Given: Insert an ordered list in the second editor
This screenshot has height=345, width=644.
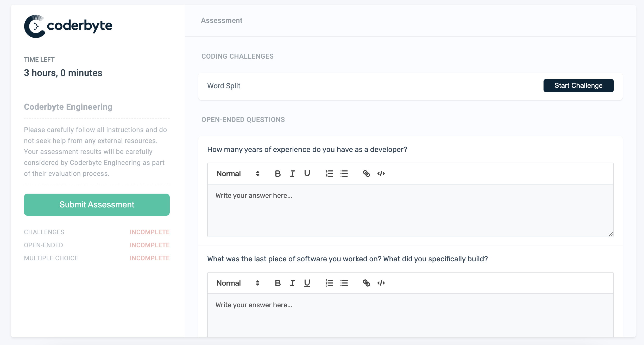Looking at the screenshot, I should 329,283.
